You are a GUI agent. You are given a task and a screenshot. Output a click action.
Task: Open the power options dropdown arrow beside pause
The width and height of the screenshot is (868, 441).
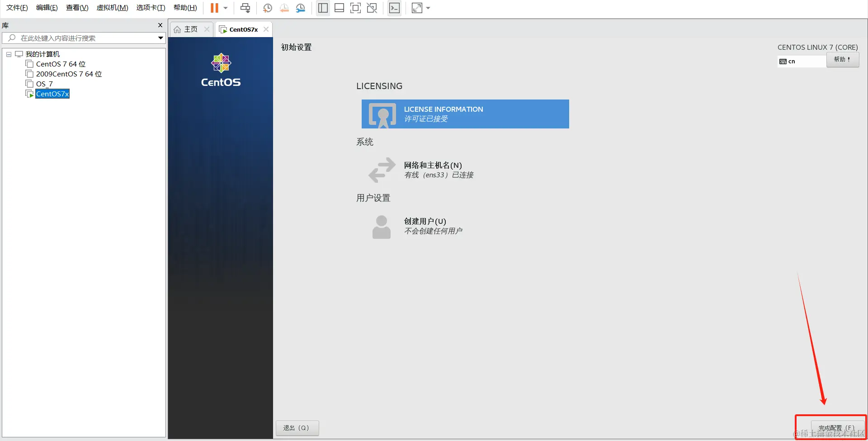coord(226,8)
